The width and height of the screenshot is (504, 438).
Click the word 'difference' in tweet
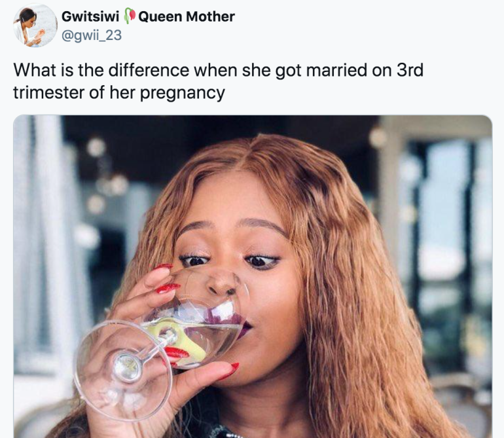[x=149, y=70]
